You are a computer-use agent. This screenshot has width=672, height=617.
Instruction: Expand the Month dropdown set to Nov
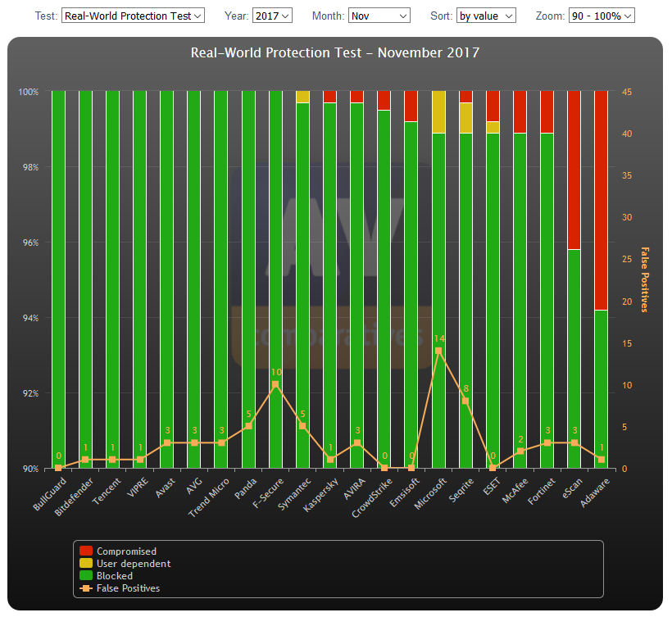379,16
